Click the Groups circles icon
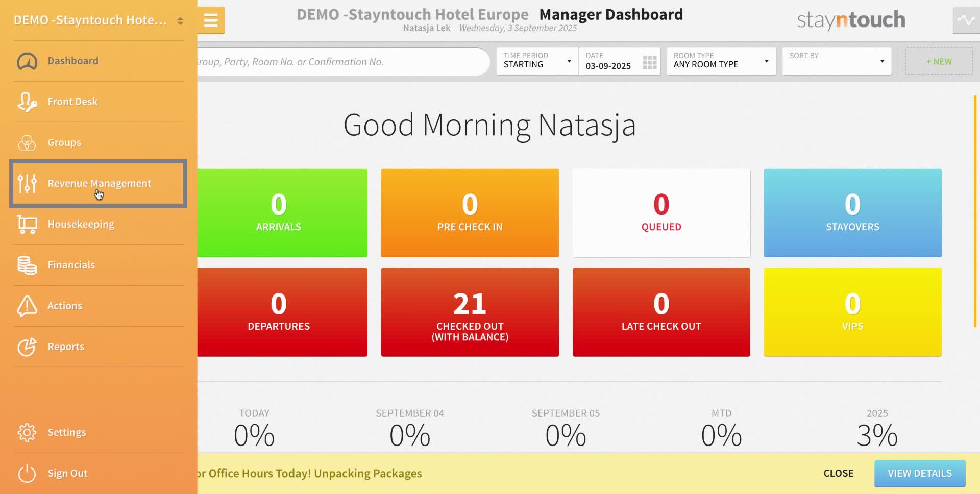 27,143
